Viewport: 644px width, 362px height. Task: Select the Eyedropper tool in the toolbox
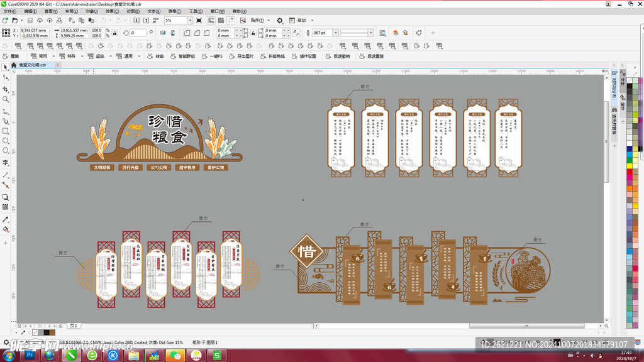[6, 219]
